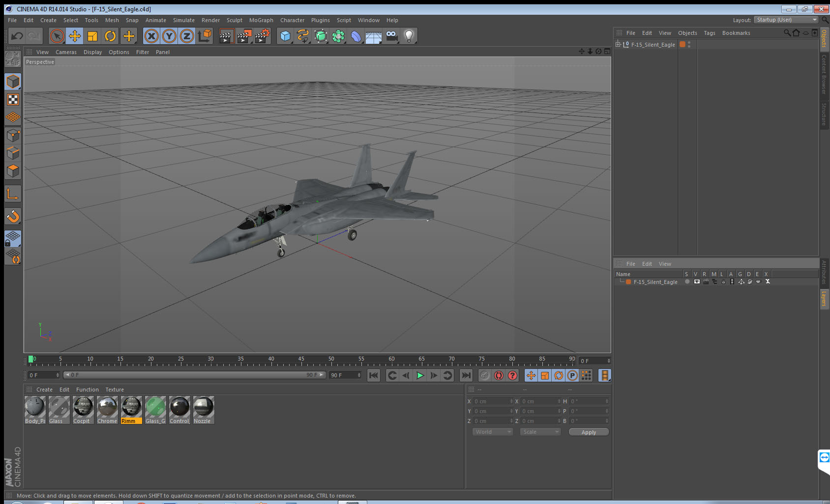
Task: Open the Deformer (bend) objects icon
Action: click(x=356, y=36)
